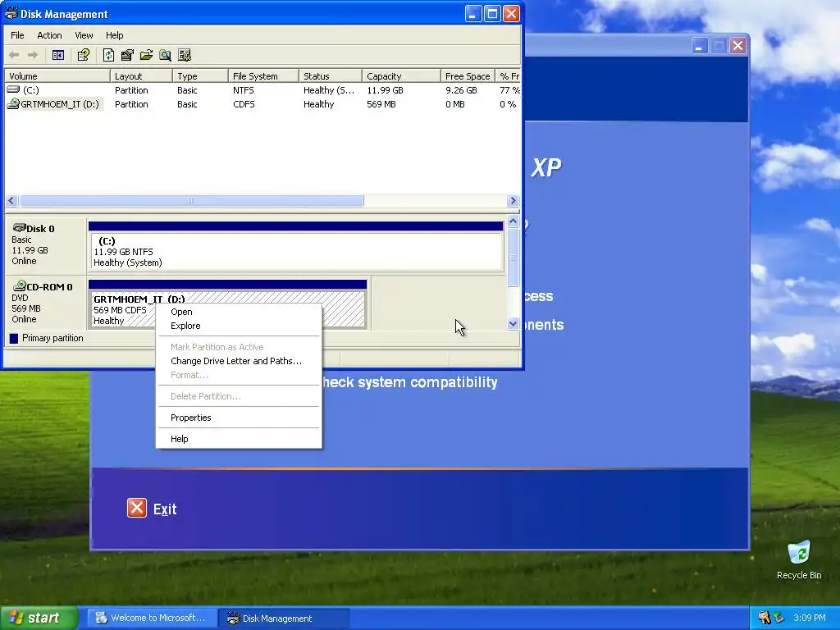The image size is (840, 630).
Task: Click the settings toolbar icon at the far right
Action: [x=185, y=55]
